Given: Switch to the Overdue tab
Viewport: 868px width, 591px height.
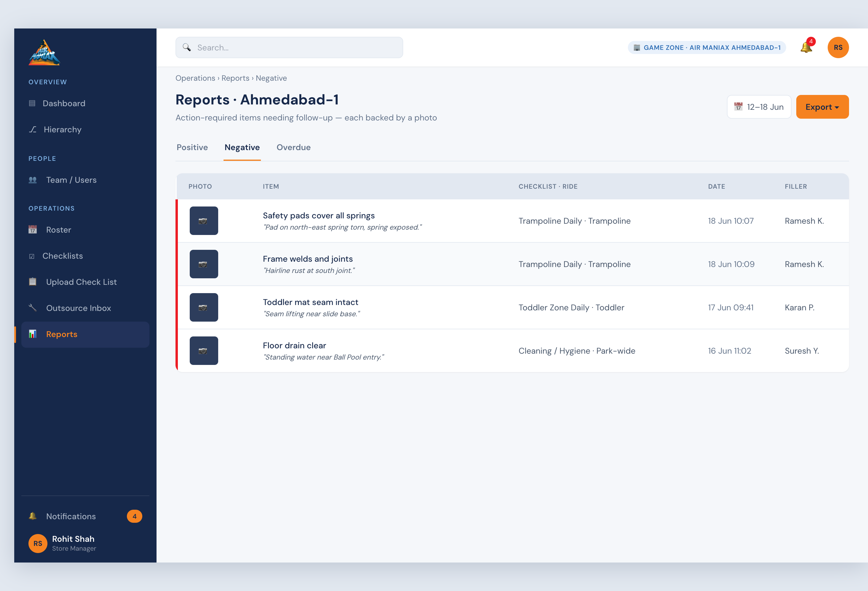Looking at the screenshot, I should point(293,147).
